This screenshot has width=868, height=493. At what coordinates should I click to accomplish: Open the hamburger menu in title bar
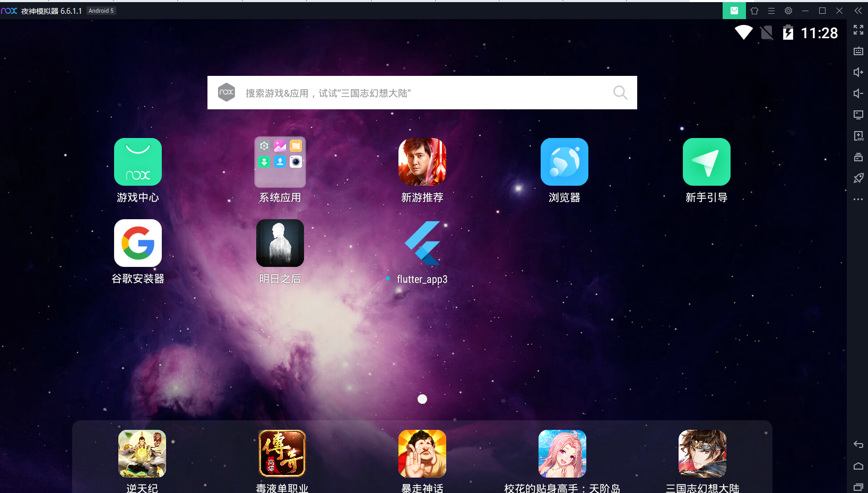click(771, 11)
